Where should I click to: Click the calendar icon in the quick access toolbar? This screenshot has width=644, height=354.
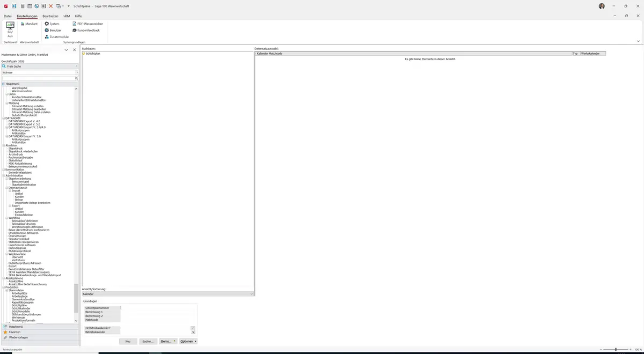[30, 6]
